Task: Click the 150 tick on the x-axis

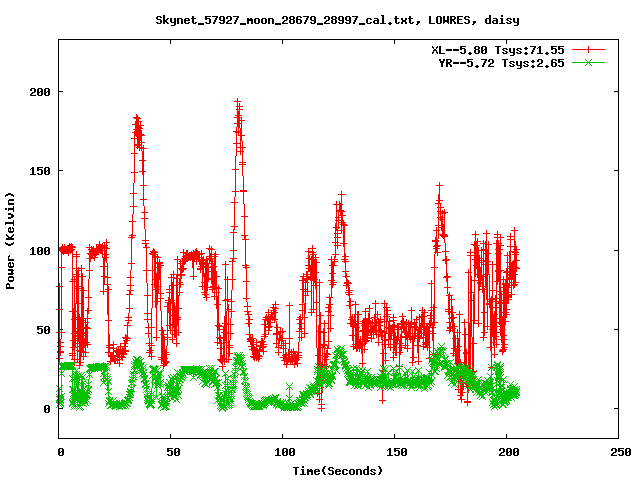Action: pos(394,452)
